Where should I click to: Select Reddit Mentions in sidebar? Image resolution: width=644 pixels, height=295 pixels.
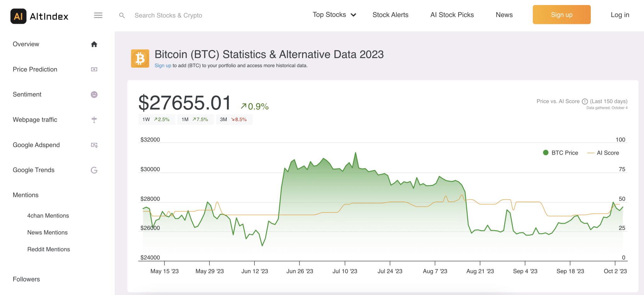[48, 249]
